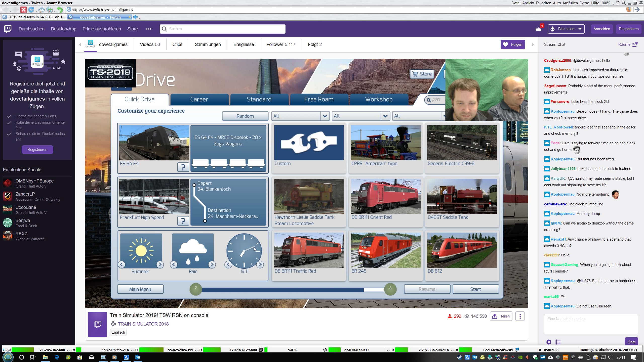Click the slider end marker labeled 7
This screenshot has width=644, height=362.
point(196,289)
